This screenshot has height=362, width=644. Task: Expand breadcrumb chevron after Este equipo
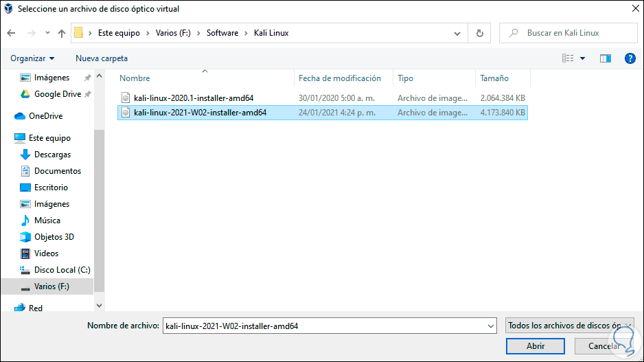(148, 33)
